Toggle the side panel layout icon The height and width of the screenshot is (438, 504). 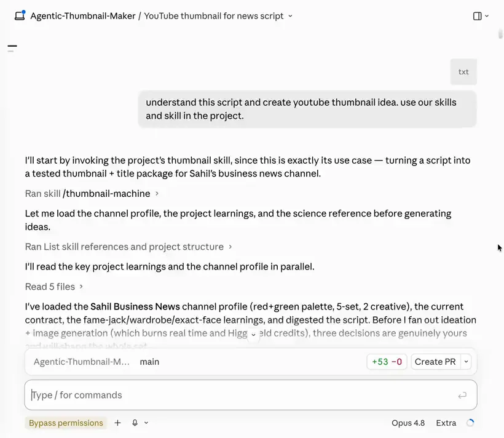(x=478, y=16)
